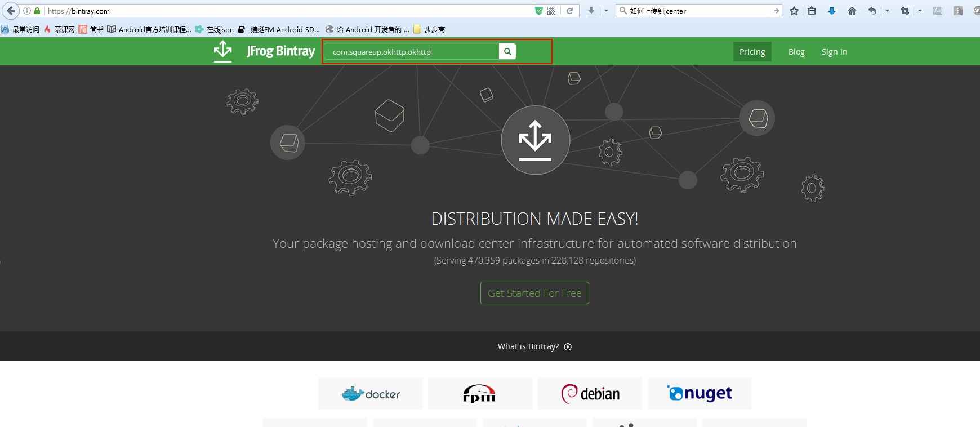This screenshot has height=427, width=980.
Task: Focus the browser search field with 如何上传到jcenter
Action: pos(700,11)
